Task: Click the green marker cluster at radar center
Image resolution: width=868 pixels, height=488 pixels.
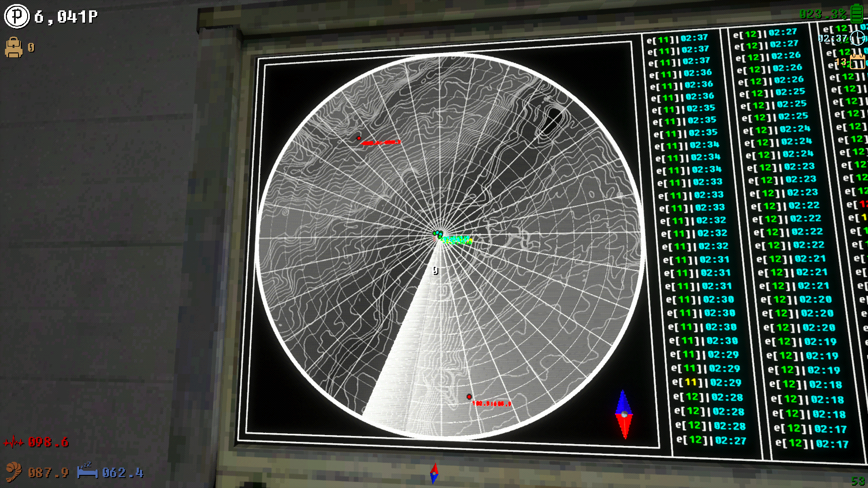Action: pyautogui.click(x=438, y=234)
